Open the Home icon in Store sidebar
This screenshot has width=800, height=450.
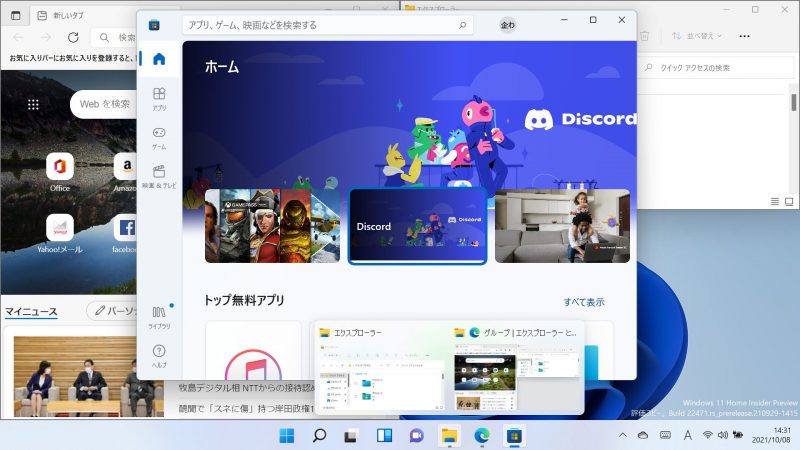pos(159,59)
